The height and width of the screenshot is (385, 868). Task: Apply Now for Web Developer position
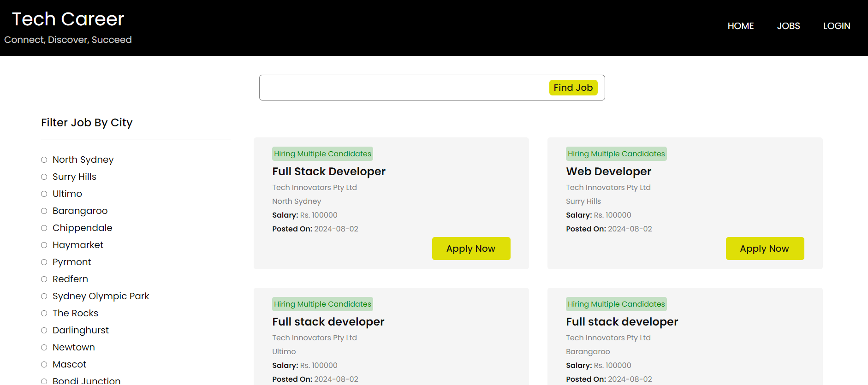click(764, 249)
